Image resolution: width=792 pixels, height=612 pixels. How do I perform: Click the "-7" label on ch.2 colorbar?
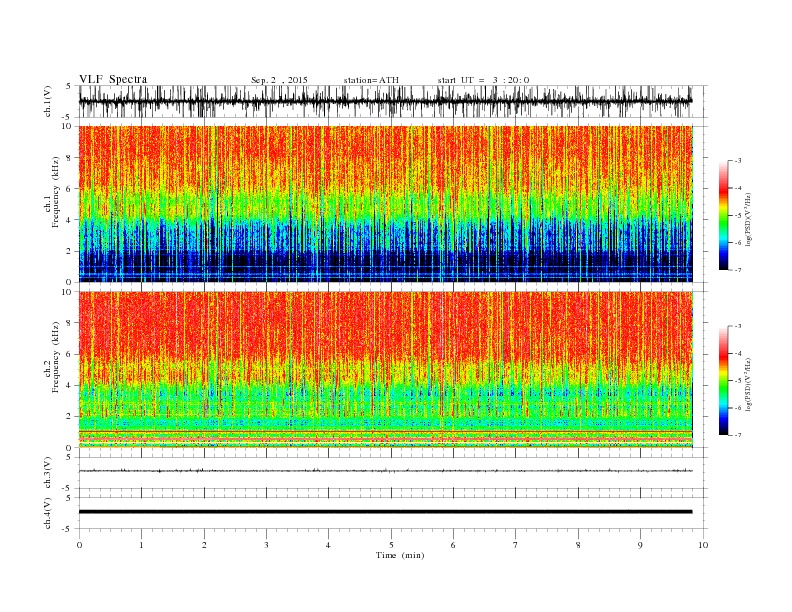click(x=738, y=435)
